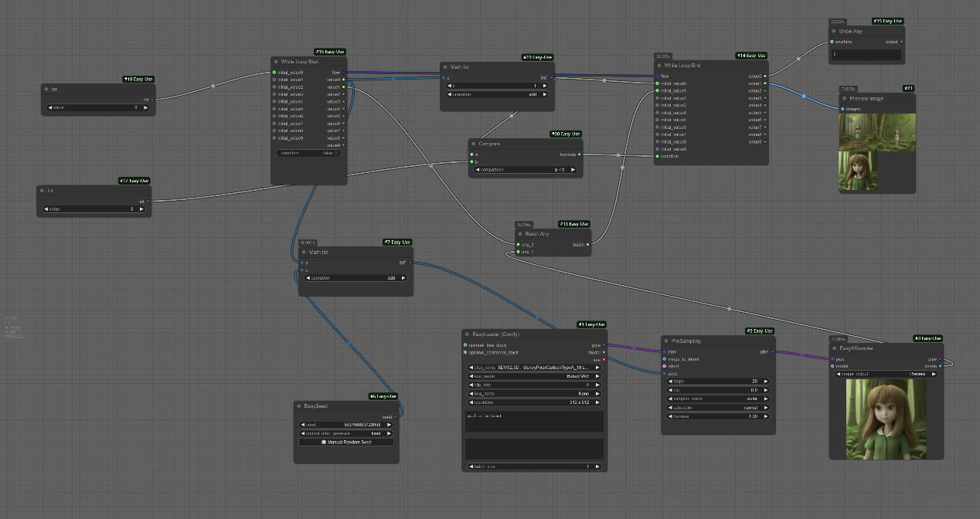
Task: Click the positive prompt text box in EasyLoader
Action: pos(534,421)
